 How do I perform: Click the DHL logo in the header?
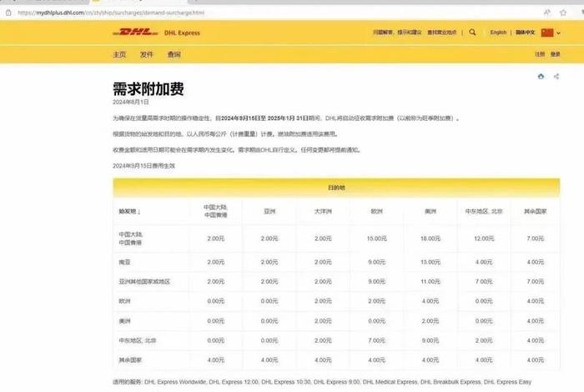click(x=135, y=33)
